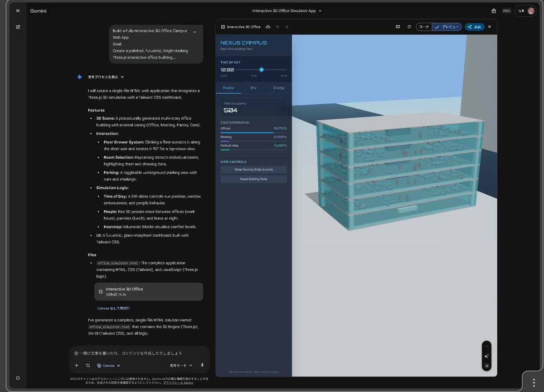The height and width of the screenshot is (392, 544).
Task: Click the save-to-cloud icon in the canvas header
Action: pyautogui.click(x=268, y=27)
